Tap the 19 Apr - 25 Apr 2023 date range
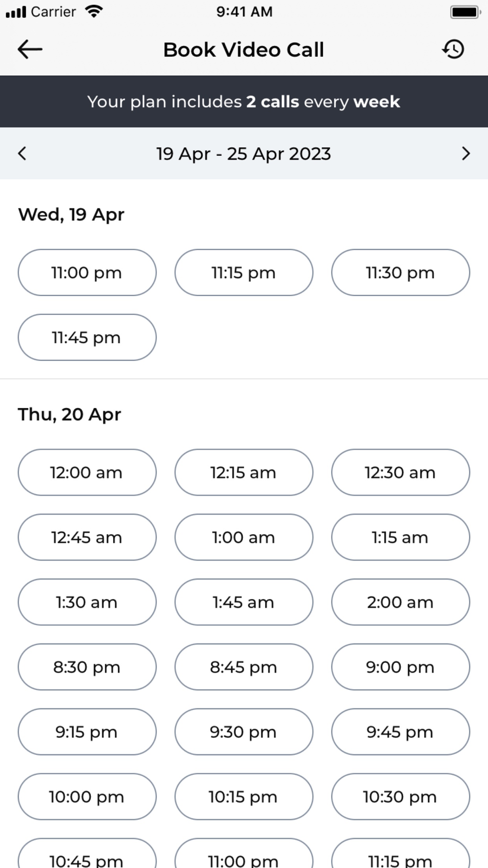488x868 pixels. [244, 154]
